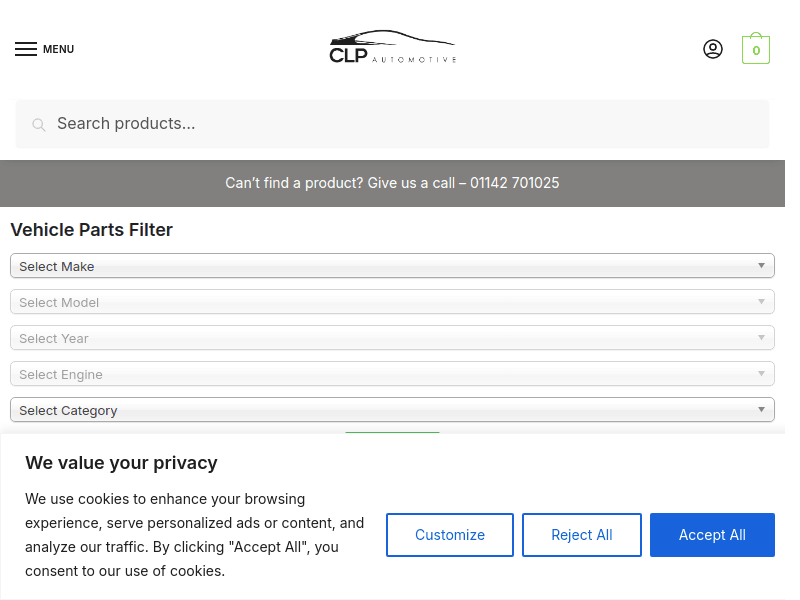Click the search magnifier icon
The height and width of the screenshot is (600, 800).
(39, 125)
